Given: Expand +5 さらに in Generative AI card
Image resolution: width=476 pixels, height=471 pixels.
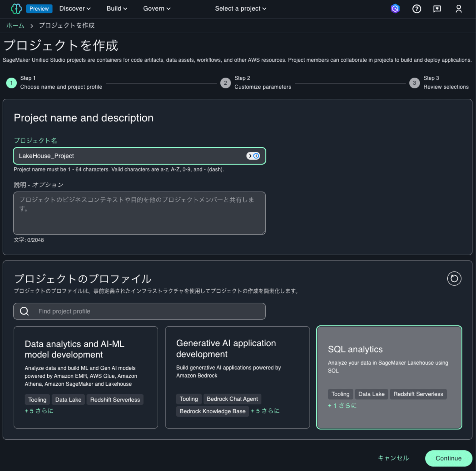Looking at the screenshot, I should (265, 411).
